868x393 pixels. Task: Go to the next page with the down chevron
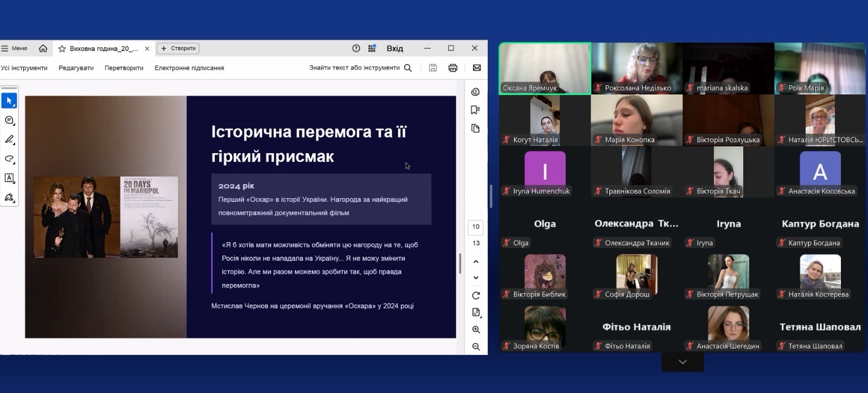click(476, 278)
